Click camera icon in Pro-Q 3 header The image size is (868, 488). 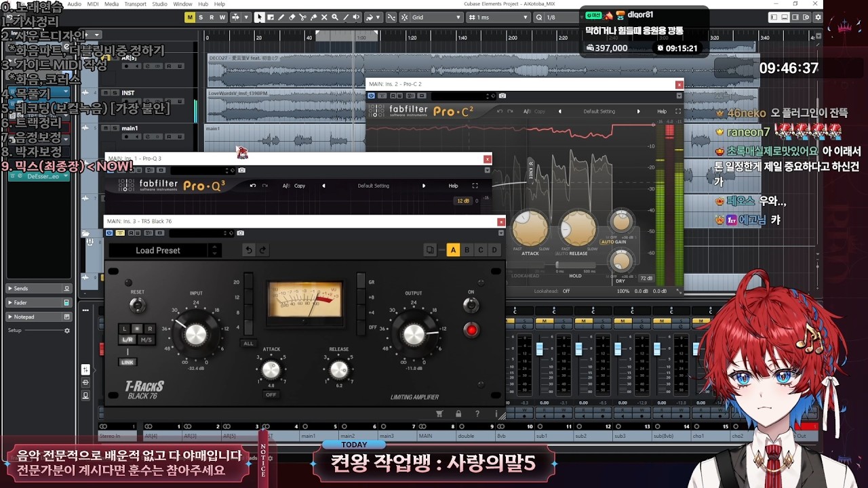[x=241, y=170]
